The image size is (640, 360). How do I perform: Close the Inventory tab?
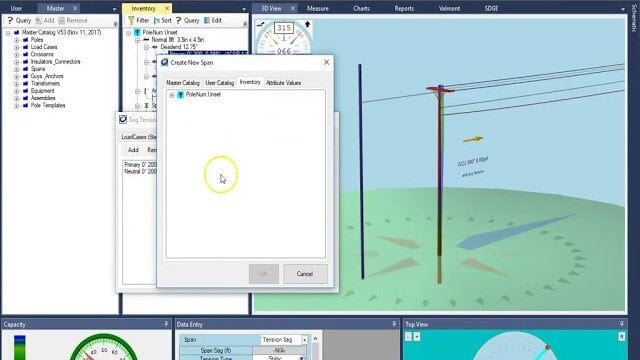point(167,8)
